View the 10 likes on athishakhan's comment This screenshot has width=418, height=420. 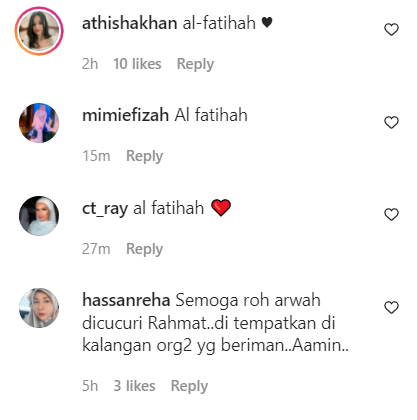pyautogui.click(x=137, y=64)
